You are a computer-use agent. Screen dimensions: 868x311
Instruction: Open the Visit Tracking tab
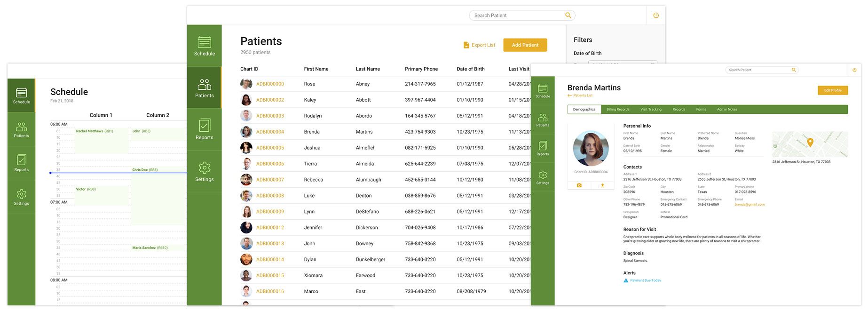(650, 110)
